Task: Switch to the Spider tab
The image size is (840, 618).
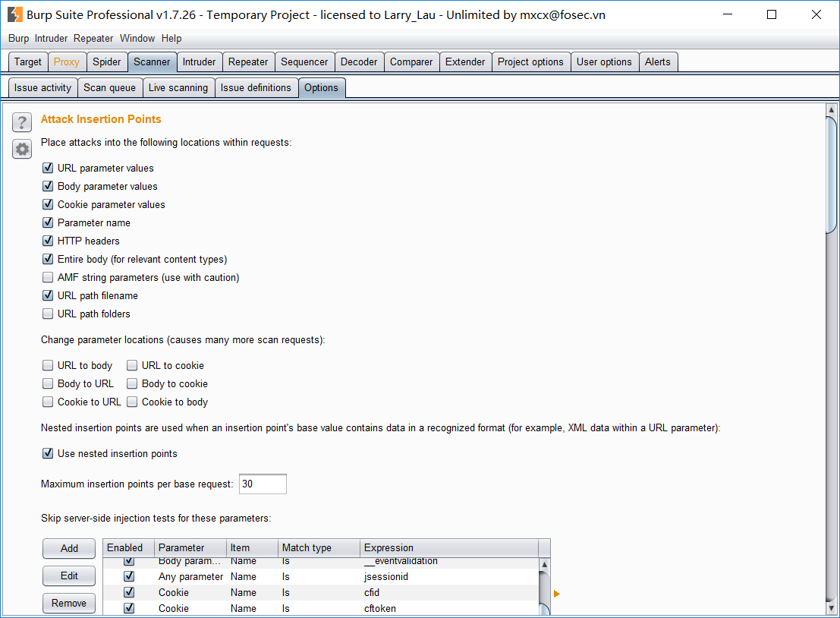Action: click(106, 61)
